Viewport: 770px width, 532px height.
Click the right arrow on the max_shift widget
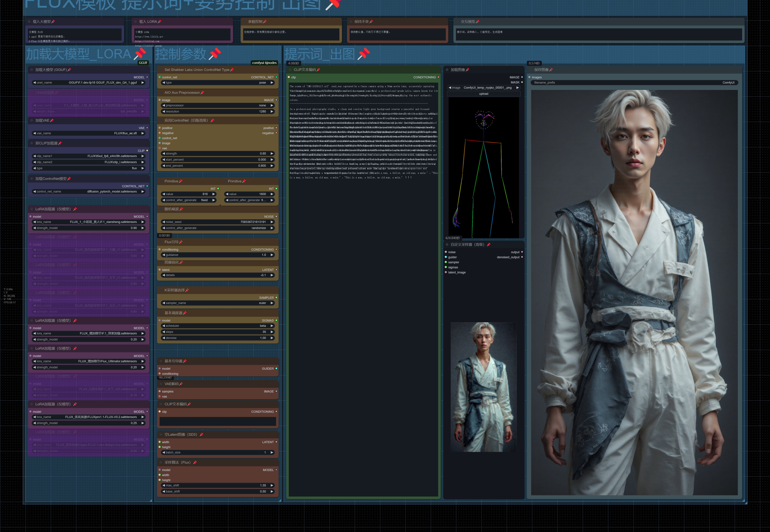(272, 486)
